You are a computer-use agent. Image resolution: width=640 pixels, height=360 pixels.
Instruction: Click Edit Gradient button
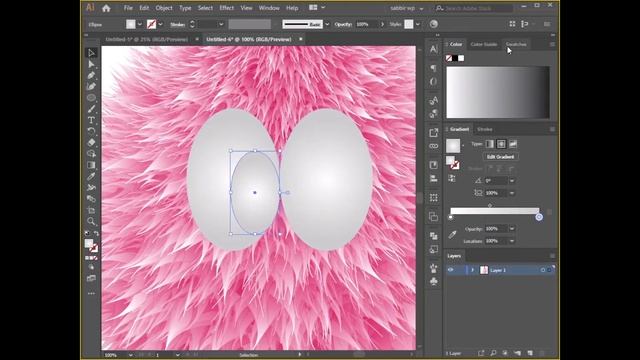pos(500,157)
